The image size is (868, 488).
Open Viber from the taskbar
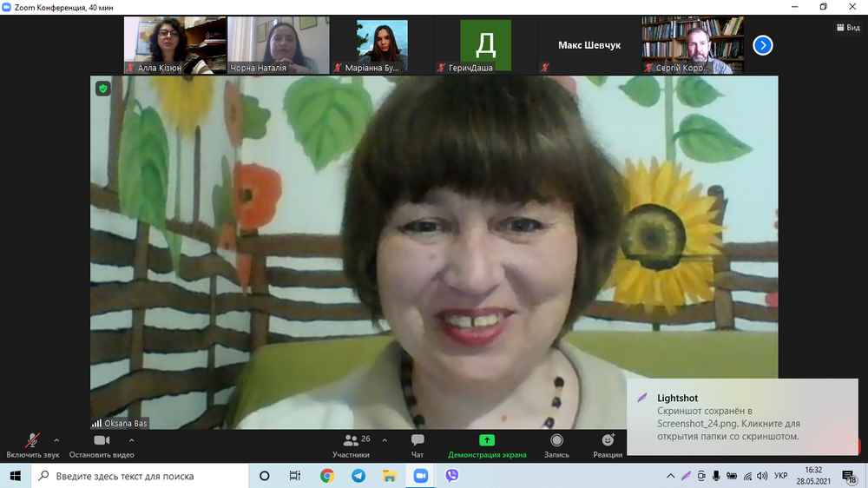[x=451, y=476]
